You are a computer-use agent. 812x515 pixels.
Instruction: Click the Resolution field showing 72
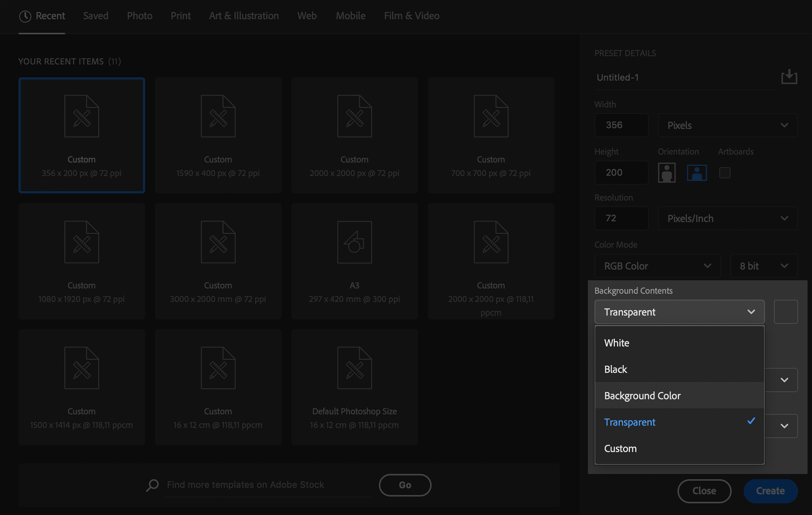(621, 218)
